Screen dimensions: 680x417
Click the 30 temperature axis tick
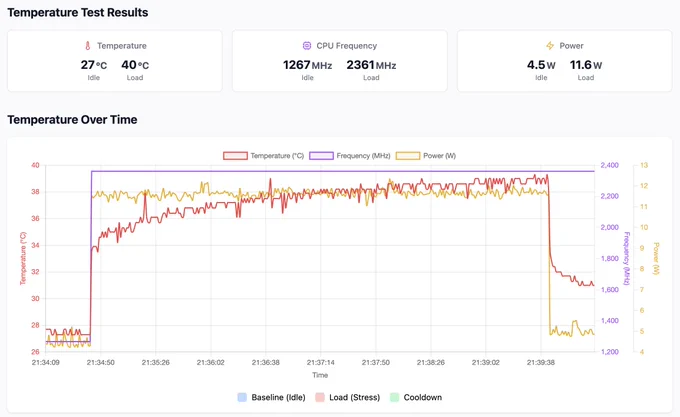tap(35, 299)
